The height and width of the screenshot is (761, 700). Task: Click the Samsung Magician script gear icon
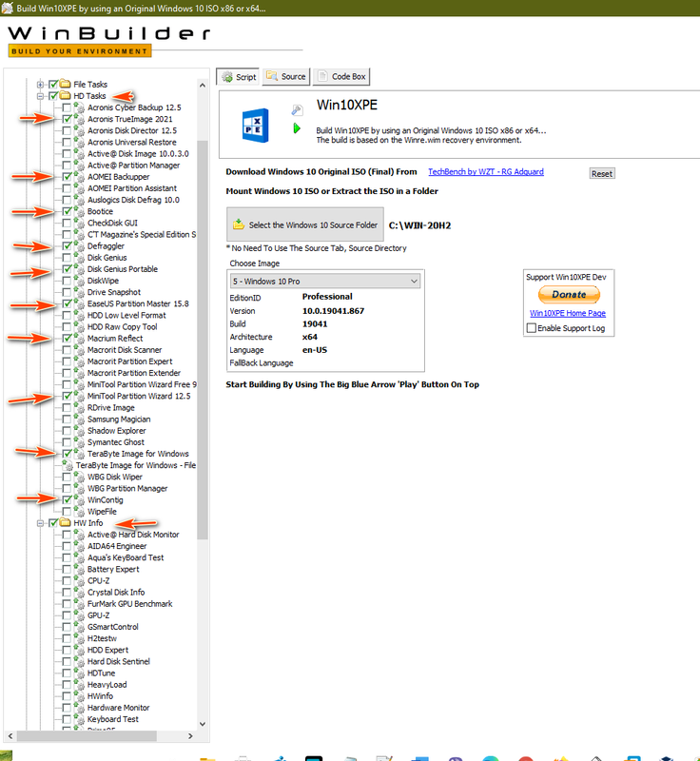click(x=79, y=420)
